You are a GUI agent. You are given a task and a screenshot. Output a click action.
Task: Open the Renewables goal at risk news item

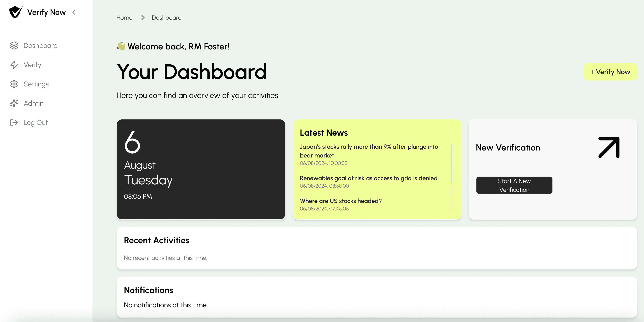point(368,178)
